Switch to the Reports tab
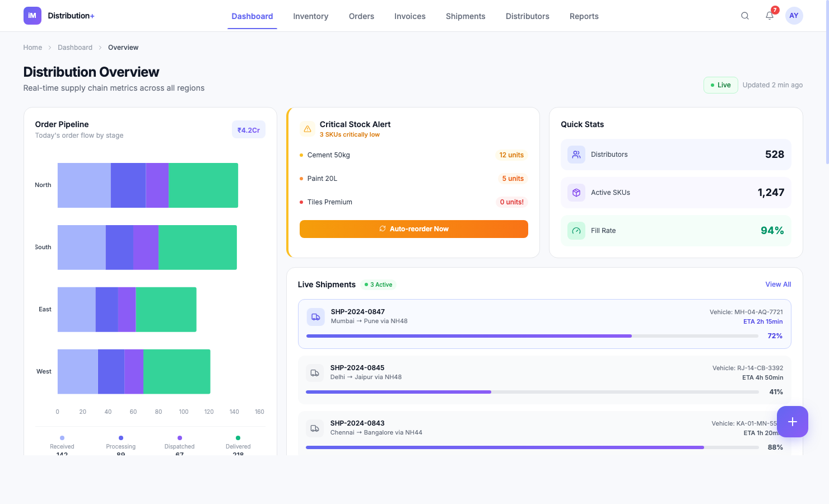The width and height of the screenshot is (829, 504). pos(584,16)
